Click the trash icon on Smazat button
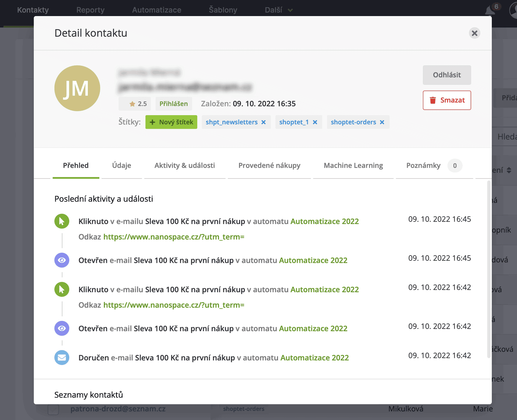The height and width of the screenshot is (420, 517). pos(433,100)
